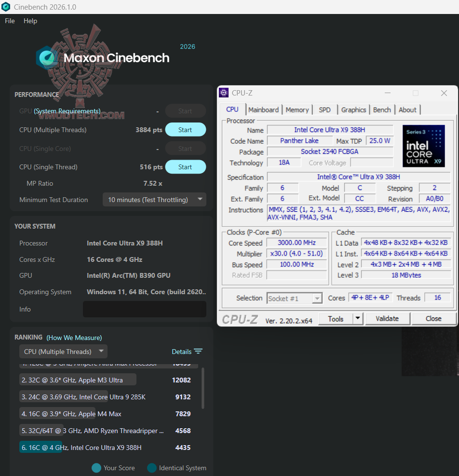Start the CPU Multiple Threads benchmark

[186, 130]
